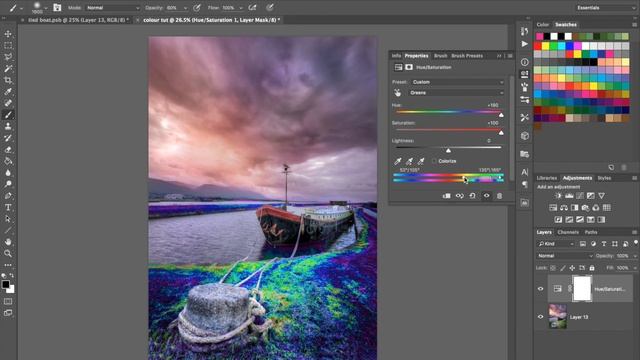Open the brush Mode dropdown showing Normal
Image resolution: width=640 pixels, height=360 pixels.
coord(112,8)
